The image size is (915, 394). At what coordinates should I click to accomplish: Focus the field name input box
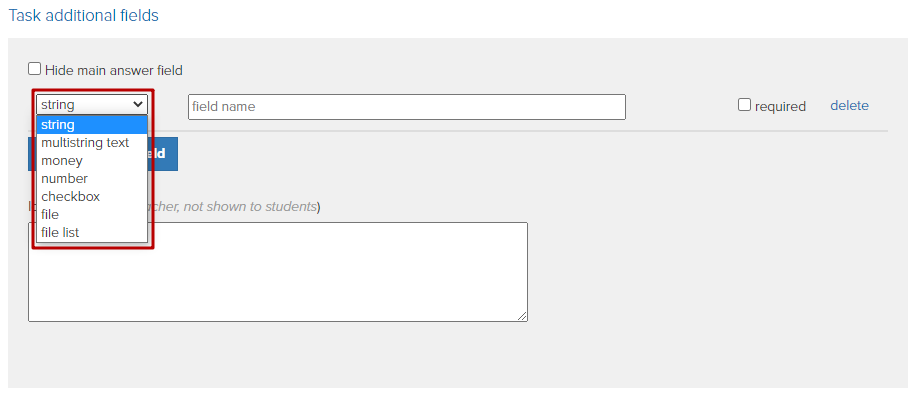[407, 107]
